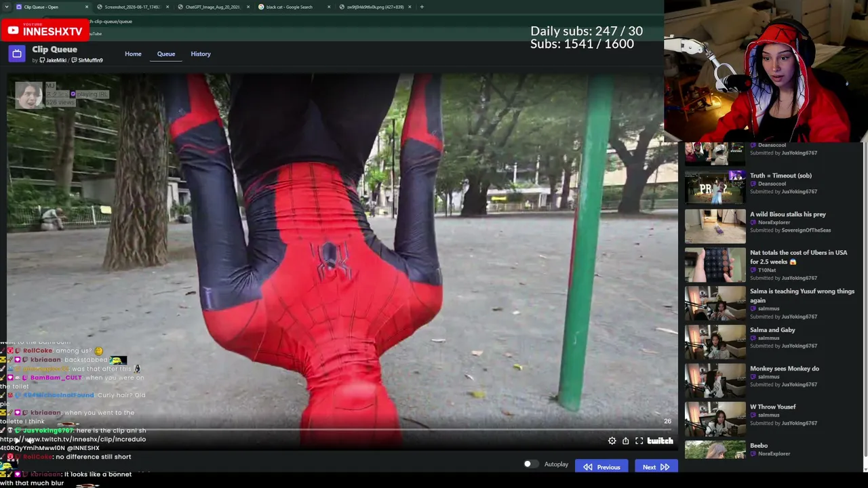Close the png image (427×839) tab
This screenshot has height=488, width=868.
coord(410,7)
